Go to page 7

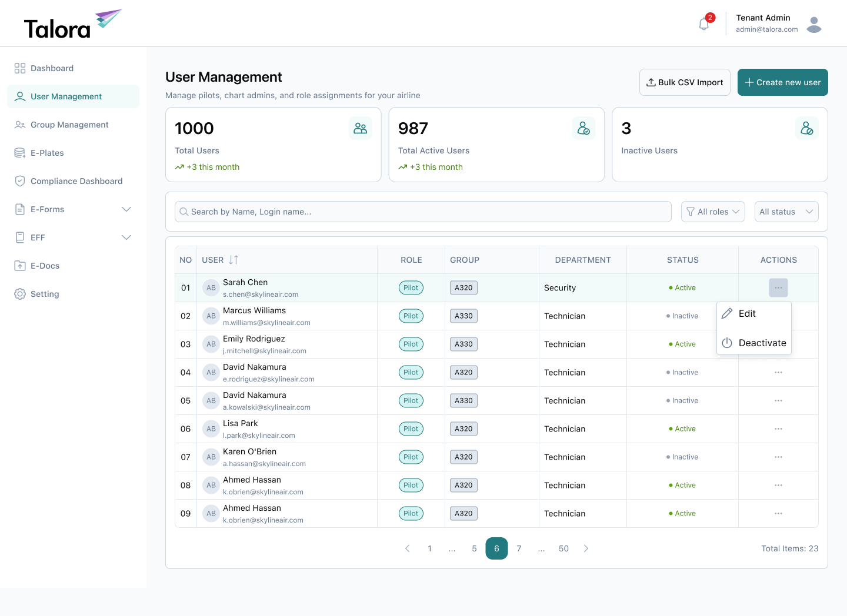519,548
